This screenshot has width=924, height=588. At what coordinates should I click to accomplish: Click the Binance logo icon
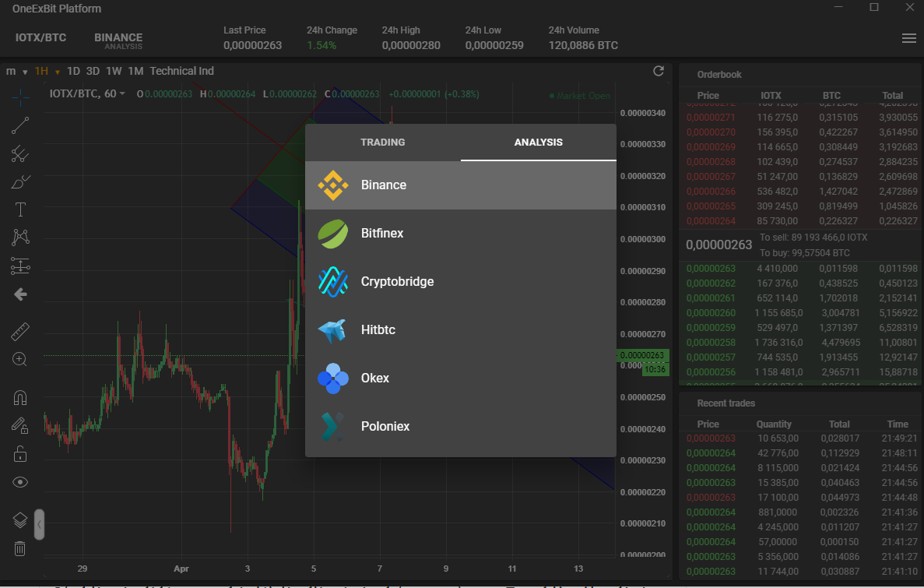[x=333, y=185]
